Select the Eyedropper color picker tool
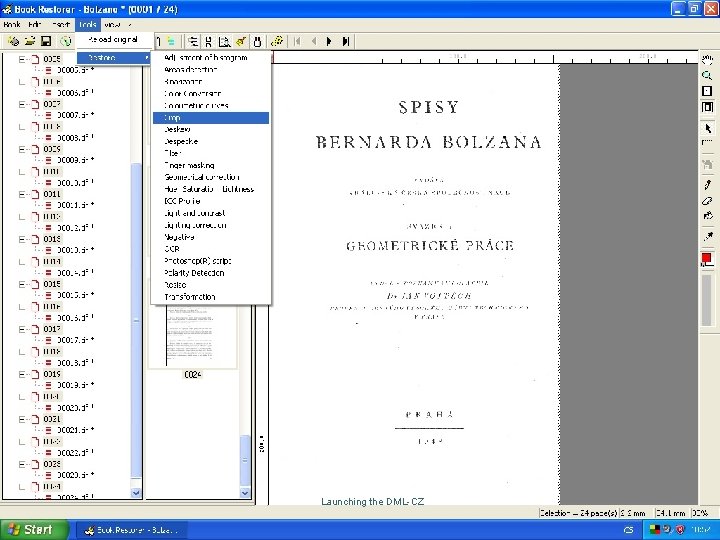 pos(707,237)
